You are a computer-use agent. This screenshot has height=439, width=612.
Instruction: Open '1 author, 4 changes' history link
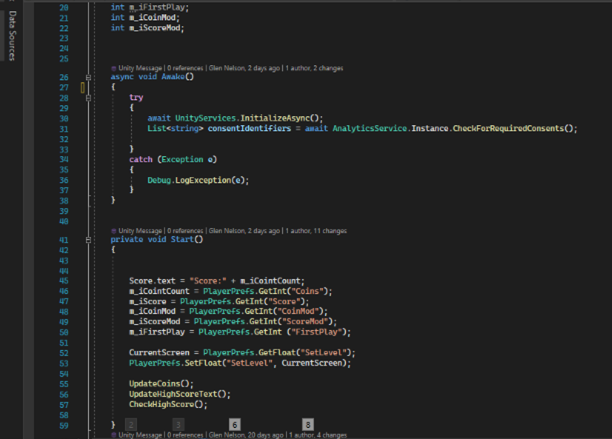point(317,435)
